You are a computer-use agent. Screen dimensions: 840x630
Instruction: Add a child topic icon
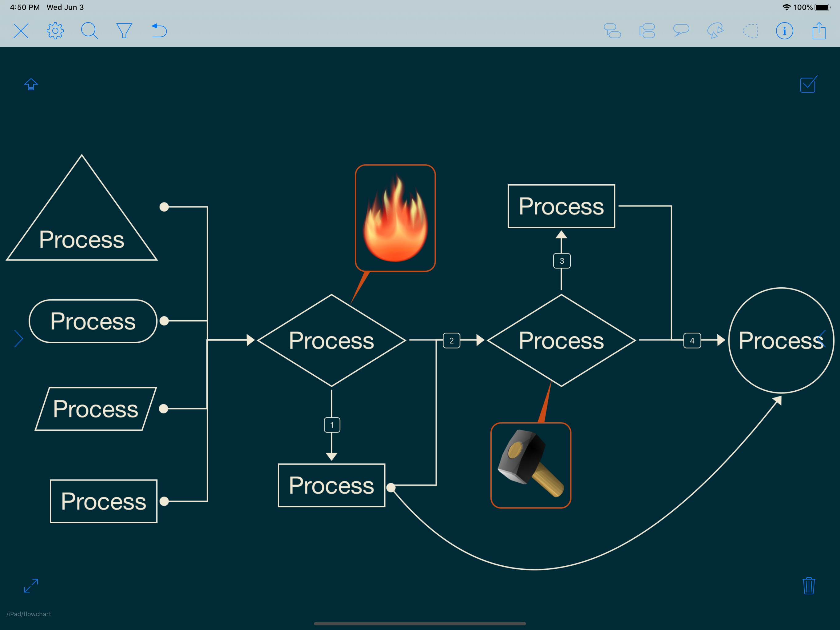tap(612, 31)
